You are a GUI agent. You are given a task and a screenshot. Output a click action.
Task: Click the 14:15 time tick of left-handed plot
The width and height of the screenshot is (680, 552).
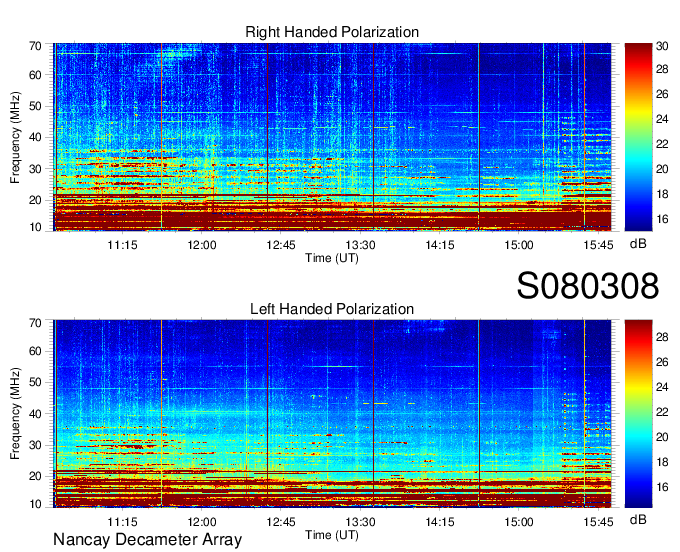440,521
